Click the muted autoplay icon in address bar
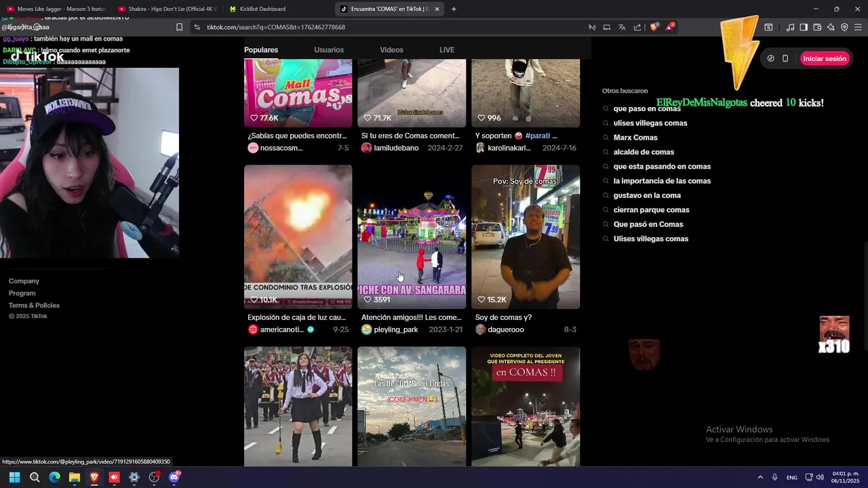 (592, 27)
